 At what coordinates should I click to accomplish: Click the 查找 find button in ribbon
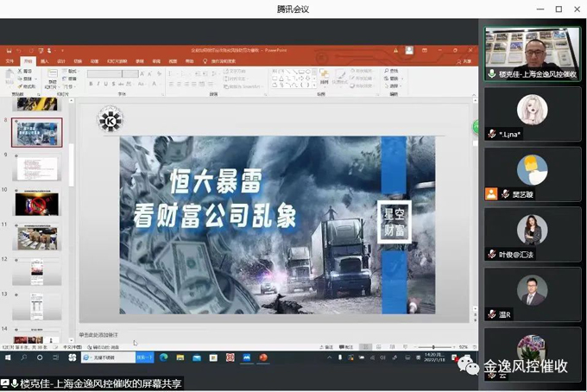click(392, 71)
